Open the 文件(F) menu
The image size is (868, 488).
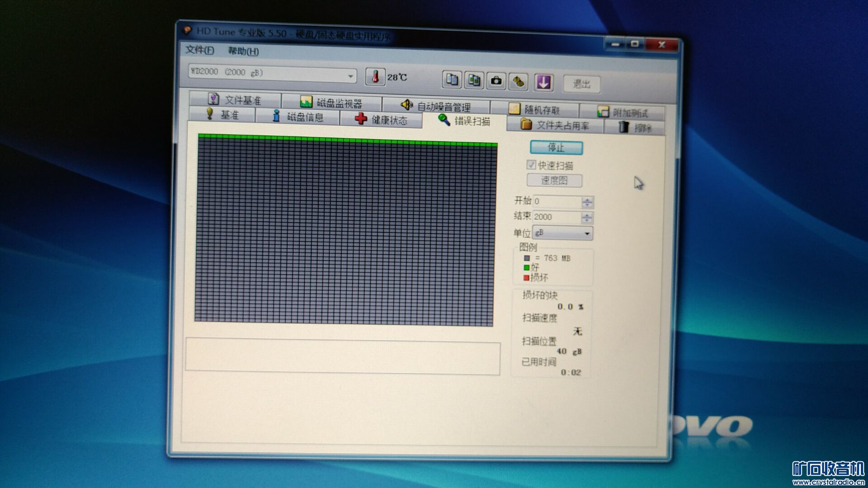tap(199, 50)
